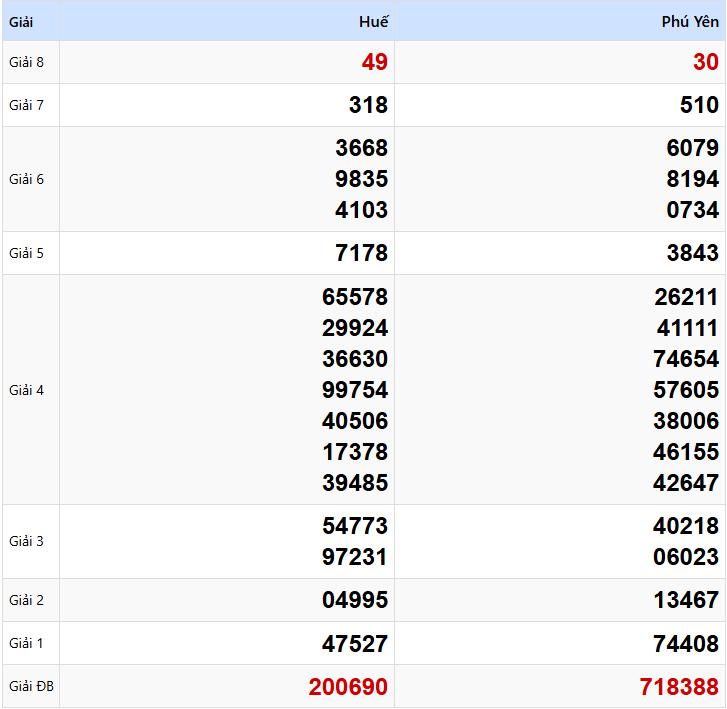This screenshot has width=727, height=709.
Task: Click Phú Yên number 38006
Action: coord(686,421)
